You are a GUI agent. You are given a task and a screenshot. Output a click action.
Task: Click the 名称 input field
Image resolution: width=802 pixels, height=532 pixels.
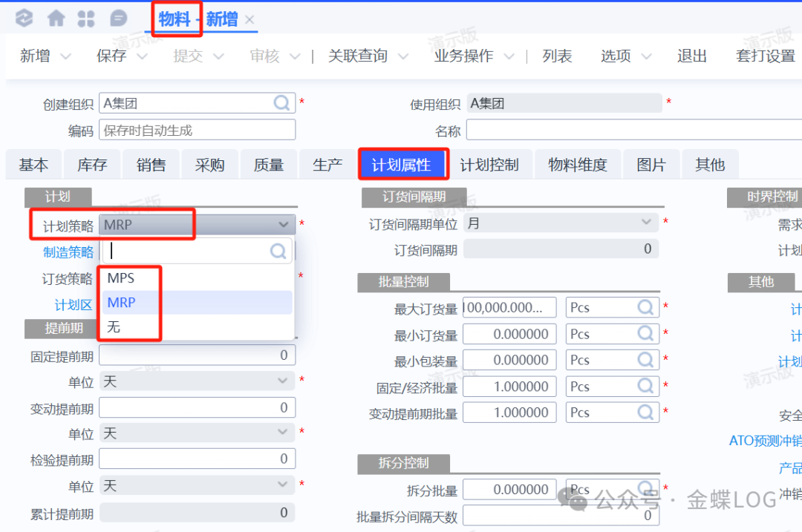point(631,131)
